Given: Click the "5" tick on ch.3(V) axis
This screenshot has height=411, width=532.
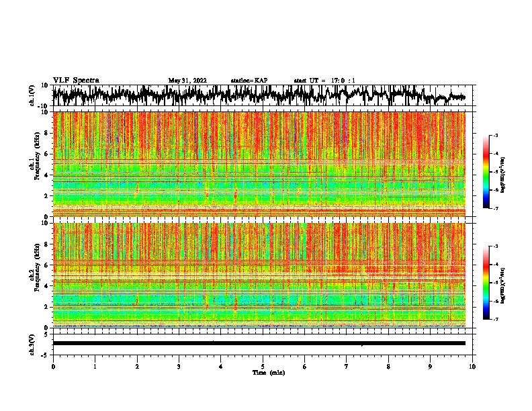Looking at the screenshot, I should click(47, 334).
